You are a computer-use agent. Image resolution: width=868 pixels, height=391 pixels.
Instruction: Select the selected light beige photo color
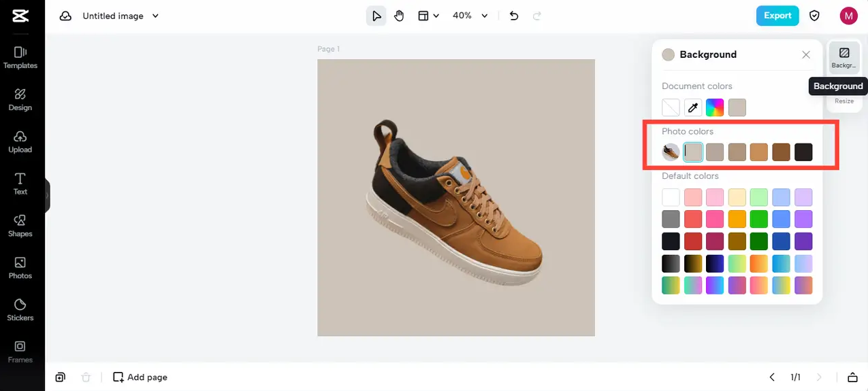693,152
